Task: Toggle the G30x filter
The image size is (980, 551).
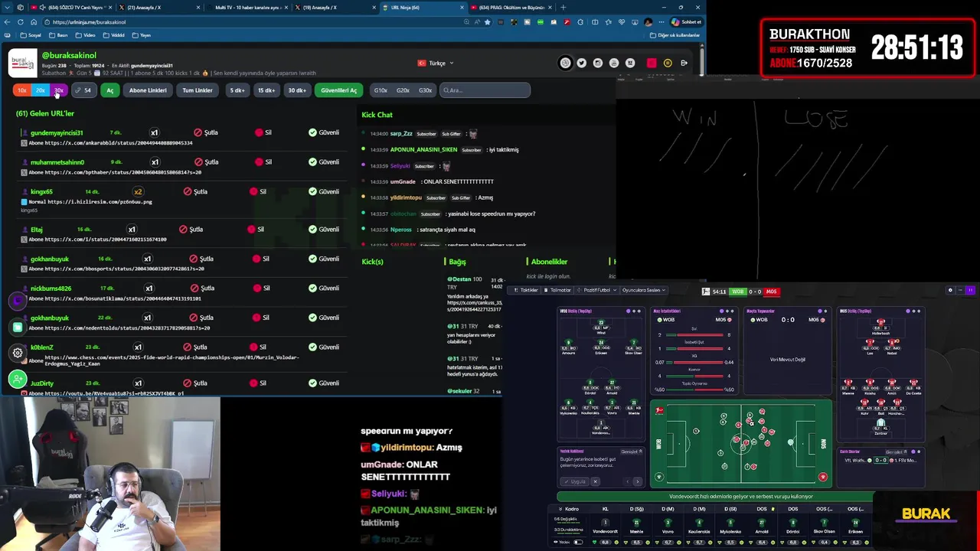Action: [425, 90]
